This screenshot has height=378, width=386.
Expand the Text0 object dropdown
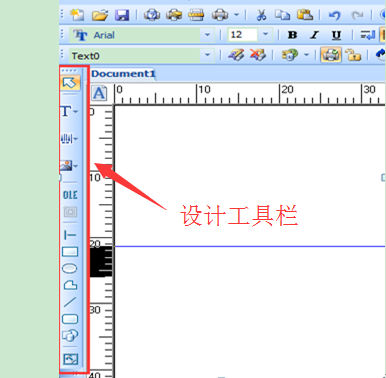(207, 55)
